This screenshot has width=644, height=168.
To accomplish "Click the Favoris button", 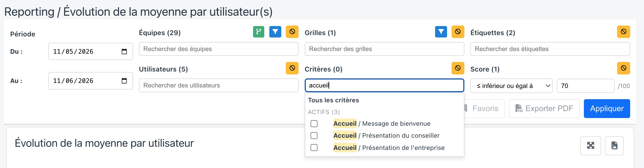I will 484,108.
